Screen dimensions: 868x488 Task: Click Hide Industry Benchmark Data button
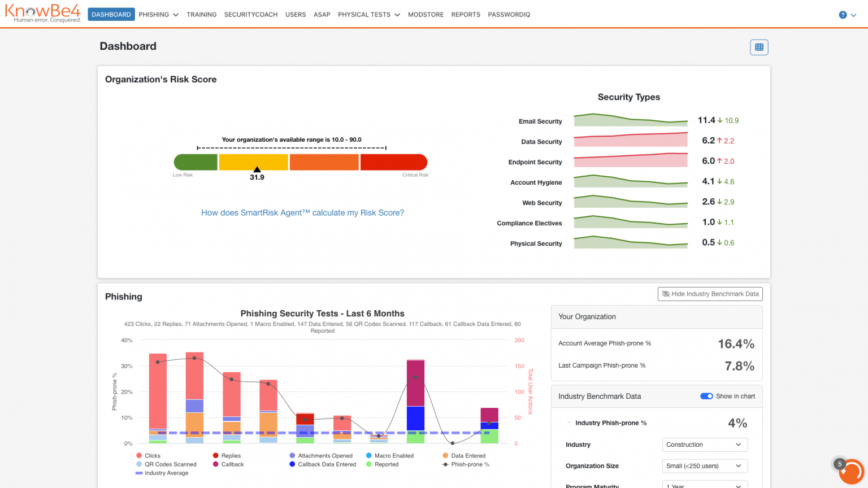(710, 294)
